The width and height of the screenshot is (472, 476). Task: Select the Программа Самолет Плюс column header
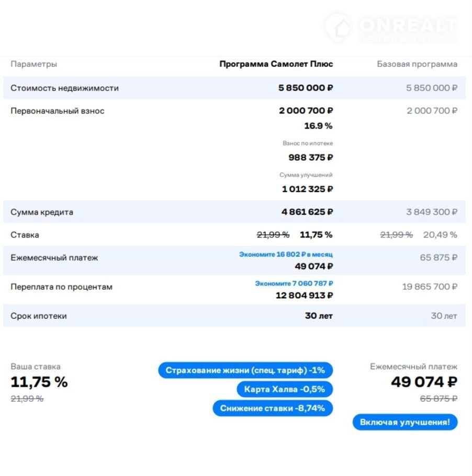tap(276, 64)
